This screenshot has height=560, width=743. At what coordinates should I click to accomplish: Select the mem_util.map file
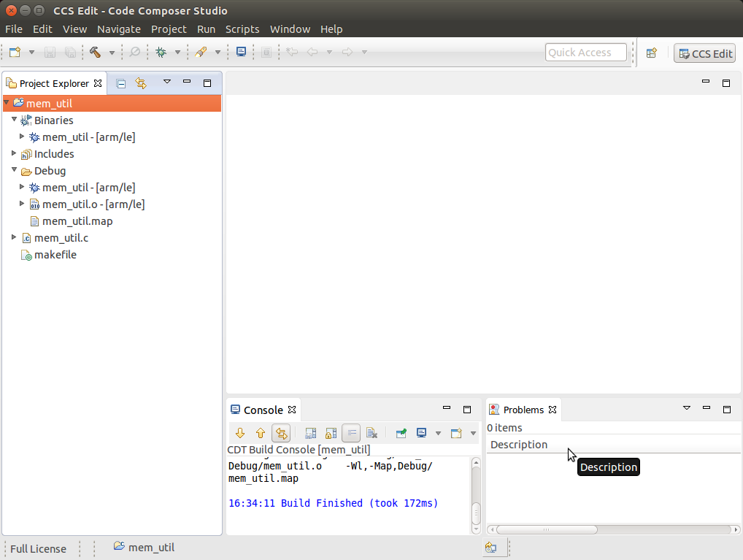tap(77, 221)
